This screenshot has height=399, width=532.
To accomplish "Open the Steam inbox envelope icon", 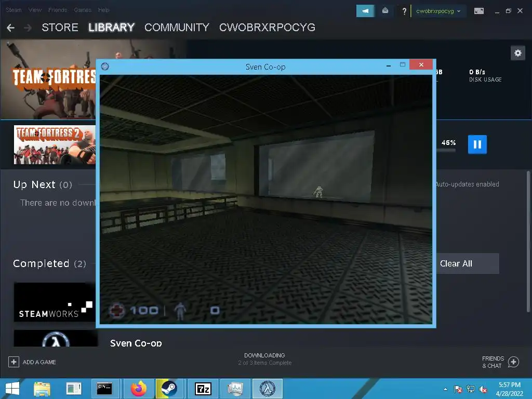I will pyautogui.click(x=385, y=11).
